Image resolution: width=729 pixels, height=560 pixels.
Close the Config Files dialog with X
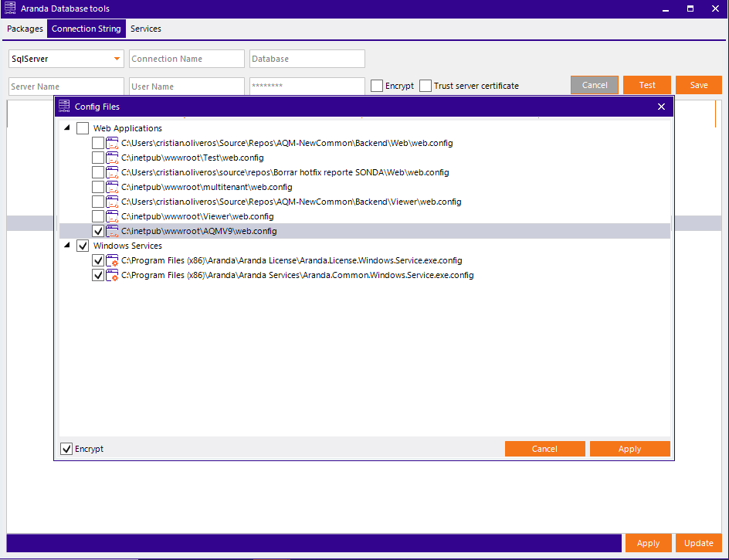[661, 107]
